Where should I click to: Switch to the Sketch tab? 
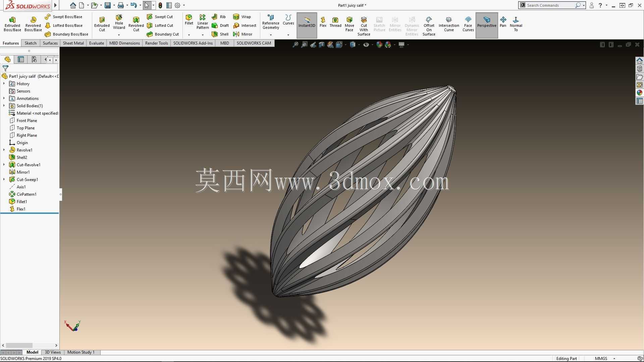point(31,43)
